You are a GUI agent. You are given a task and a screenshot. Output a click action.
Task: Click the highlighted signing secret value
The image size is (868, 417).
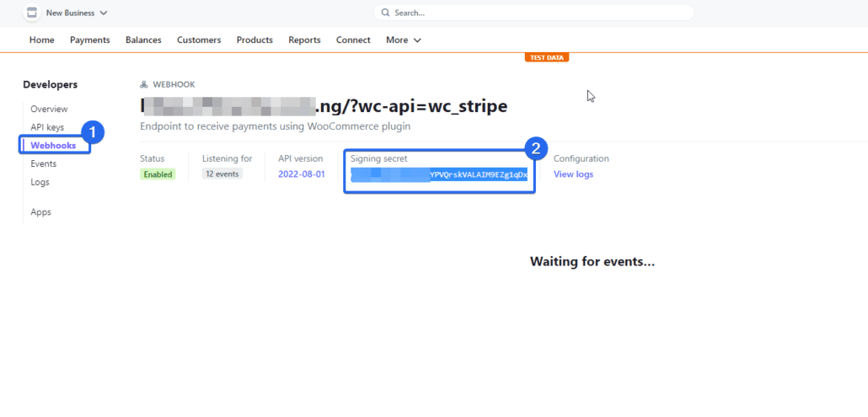pos(439,174)
